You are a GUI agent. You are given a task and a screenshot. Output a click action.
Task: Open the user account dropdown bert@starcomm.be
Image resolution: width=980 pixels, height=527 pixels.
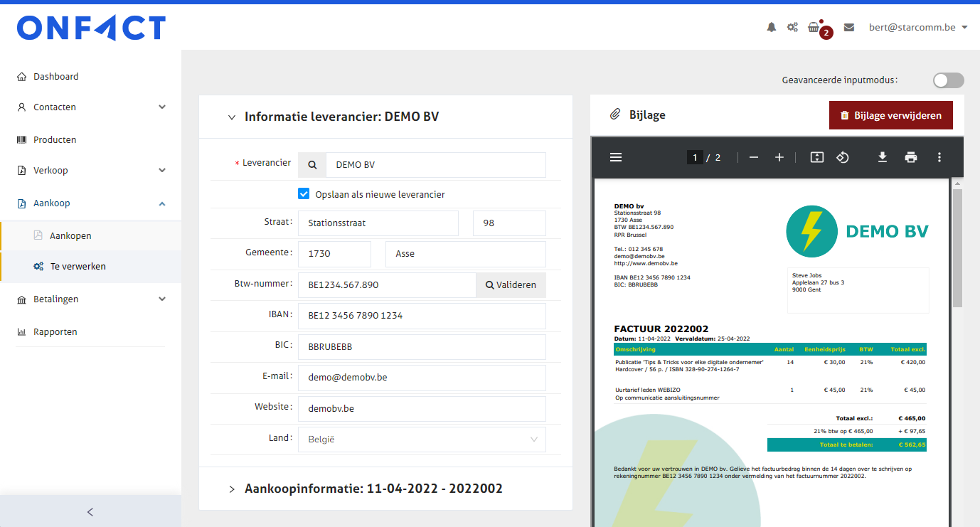(x=917, y=28)
